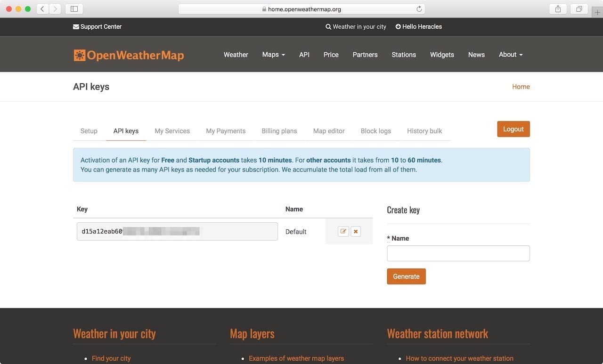The width and height of the screenshot is (603, 364).
Task: Click the Logout button
Action: pyautogui.click(x=513, y=129)
